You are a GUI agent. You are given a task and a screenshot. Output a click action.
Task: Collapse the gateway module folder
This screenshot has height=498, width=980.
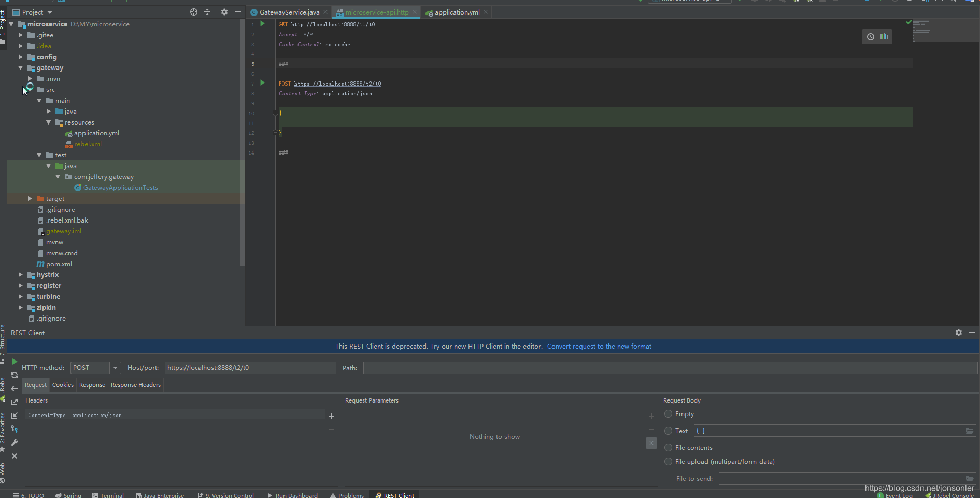pos(21,68)
